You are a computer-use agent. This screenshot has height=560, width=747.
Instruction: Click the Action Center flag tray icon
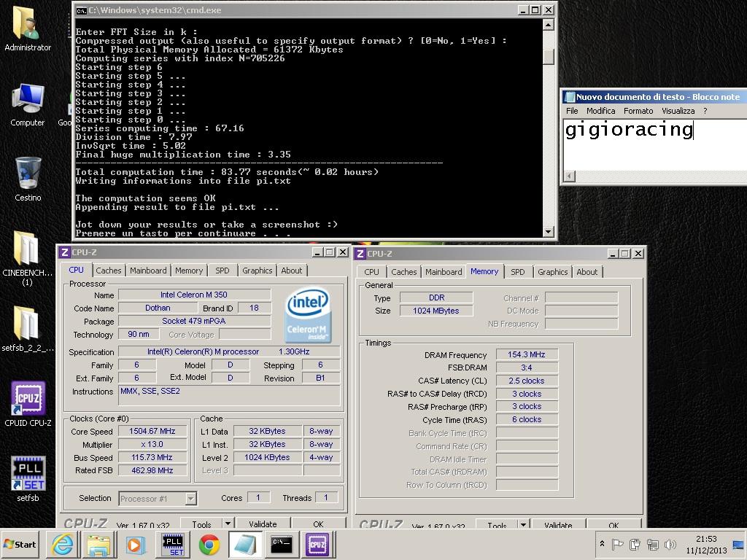(617, 544)
